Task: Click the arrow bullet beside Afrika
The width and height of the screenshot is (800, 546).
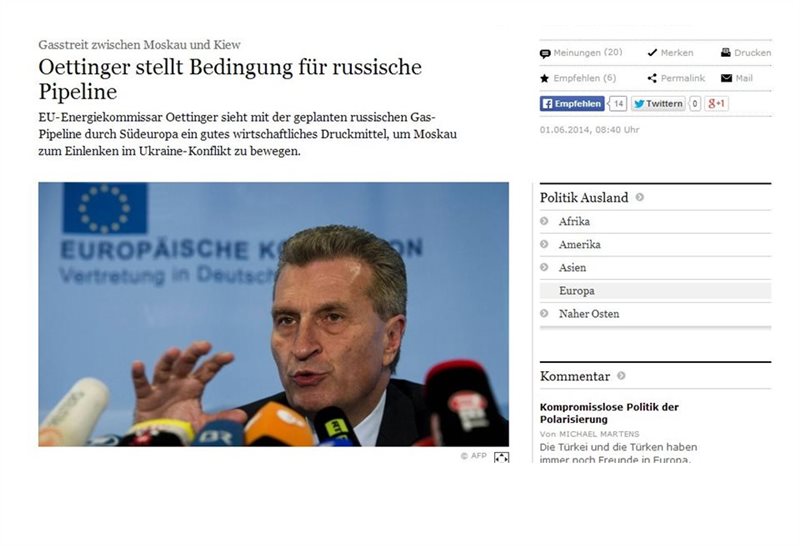Action: pyautogui.click(x=544, y=221)
